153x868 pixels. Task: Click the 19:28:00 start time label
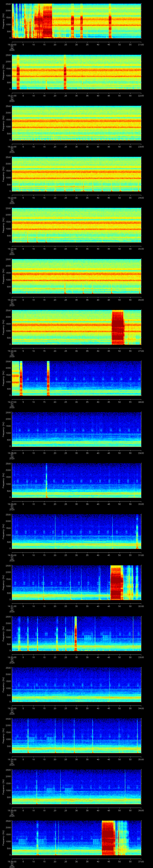(12, 453)
